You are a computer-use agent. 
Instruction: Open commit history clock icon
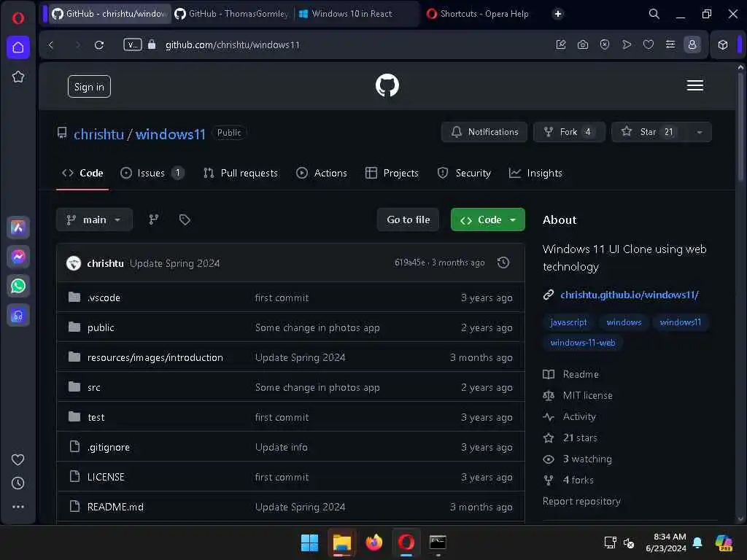coord(503,262)
